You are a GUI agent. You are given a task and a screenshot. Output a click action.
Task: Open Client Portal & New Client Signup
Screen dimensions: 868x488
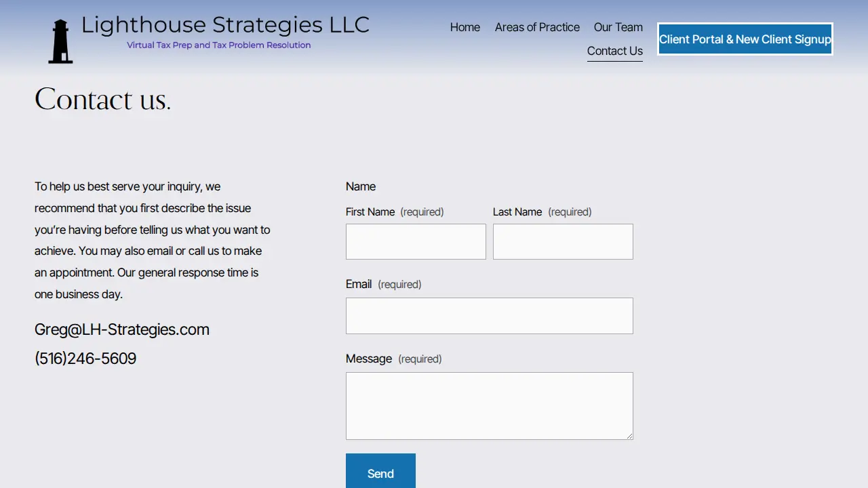[745, 39]
